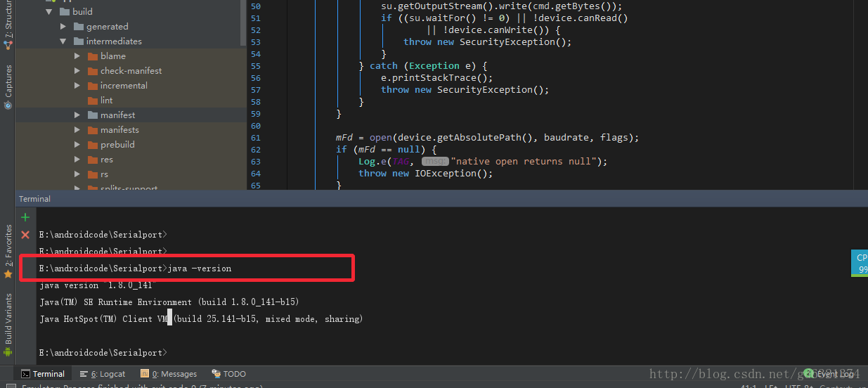Click the grey manifest folder icon
Image resolution: width=868 pixels, height=388 pixels.
[x=93, y=115]
